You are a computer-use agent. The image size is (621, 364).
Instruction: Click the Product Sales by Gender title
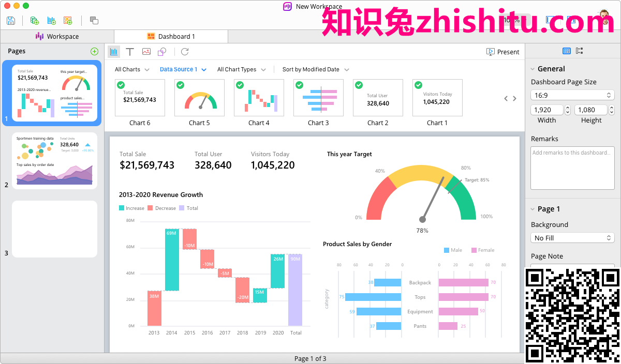pyautogui.click(x=357, y=244)
